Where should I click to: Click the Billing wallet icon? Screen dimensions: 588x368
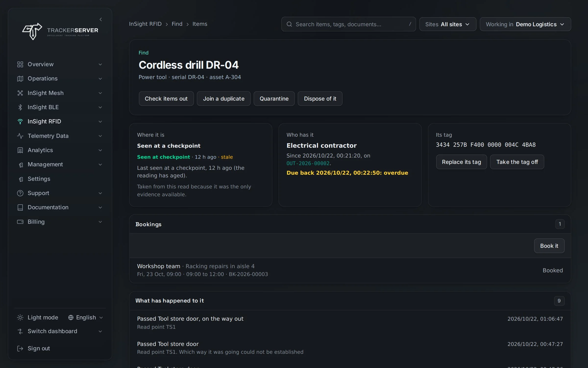click(20, 222)
